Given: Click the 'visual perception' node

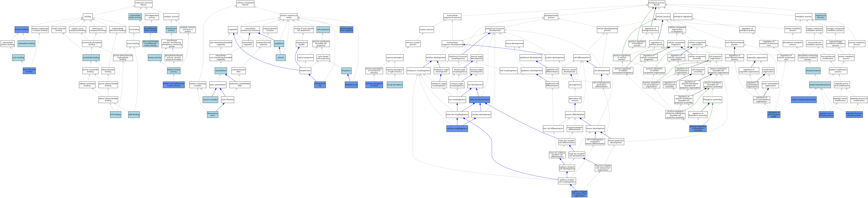Looking at the screenshot, I should tap(395, 85).
